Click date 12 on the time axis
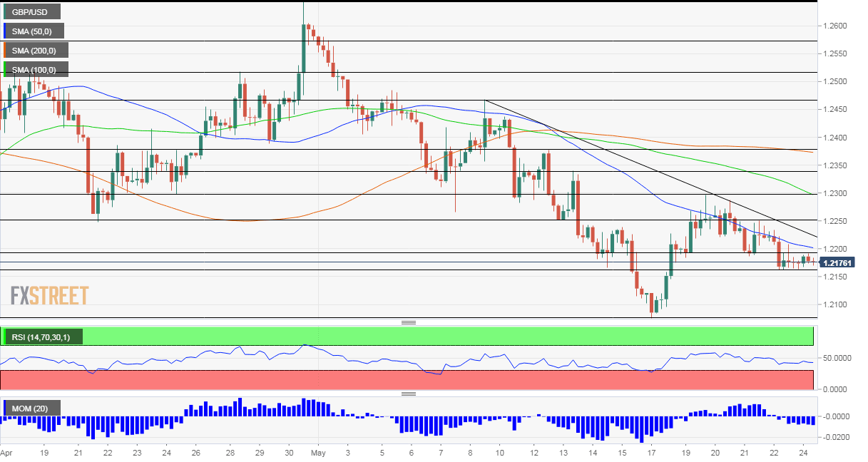 (x=534, y=453)
